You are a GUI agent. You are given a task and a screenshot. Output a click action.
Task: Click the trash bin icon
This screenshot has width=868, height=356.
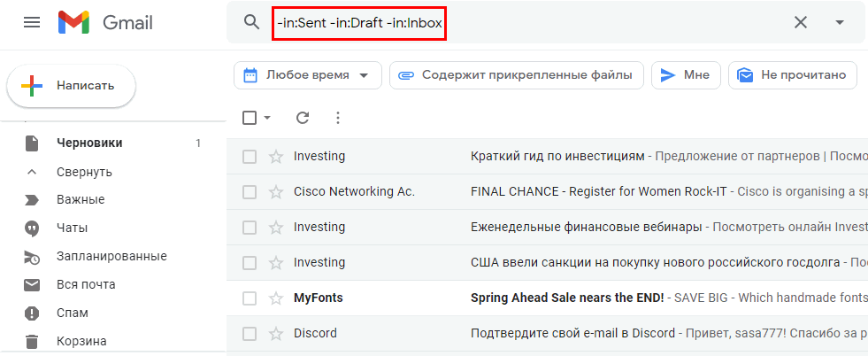pyautogui.click(x=32, y=341)
